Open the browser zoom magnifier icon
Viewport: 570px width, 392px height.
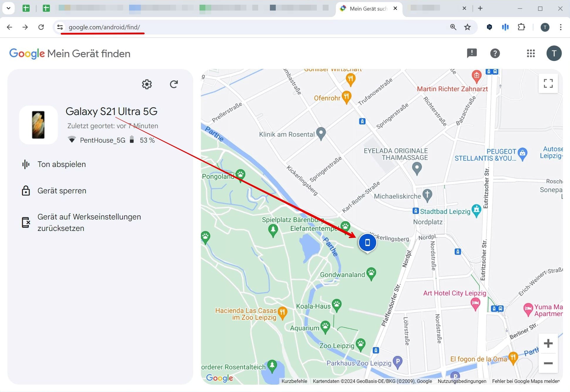[453, 27]
